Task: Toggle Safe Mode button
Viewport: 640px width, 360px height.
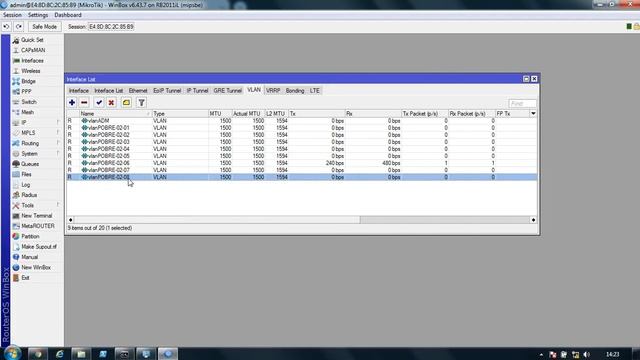Action: pyautogui.click(x=44, y=27)
